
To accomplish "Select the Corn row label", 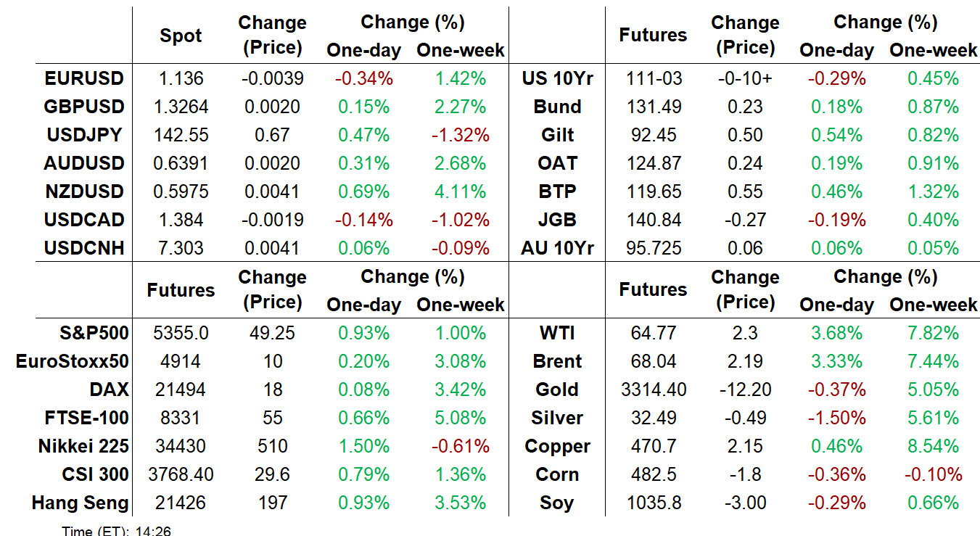I will [557, 474].
